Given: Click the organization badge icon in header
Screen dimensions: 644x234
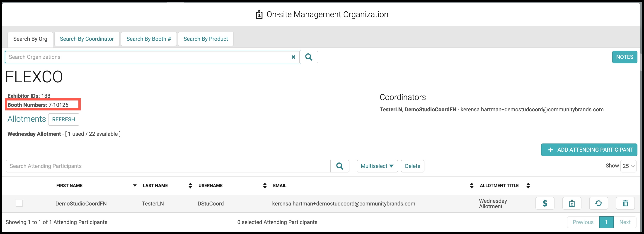Looking at the screenshot, I should click(x=259, y=14).
